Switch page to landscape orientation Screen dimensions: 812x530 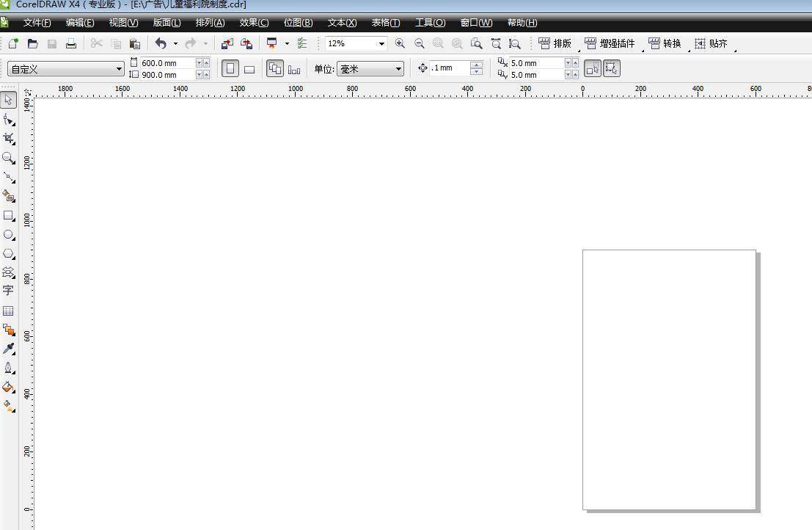[249, 69]
